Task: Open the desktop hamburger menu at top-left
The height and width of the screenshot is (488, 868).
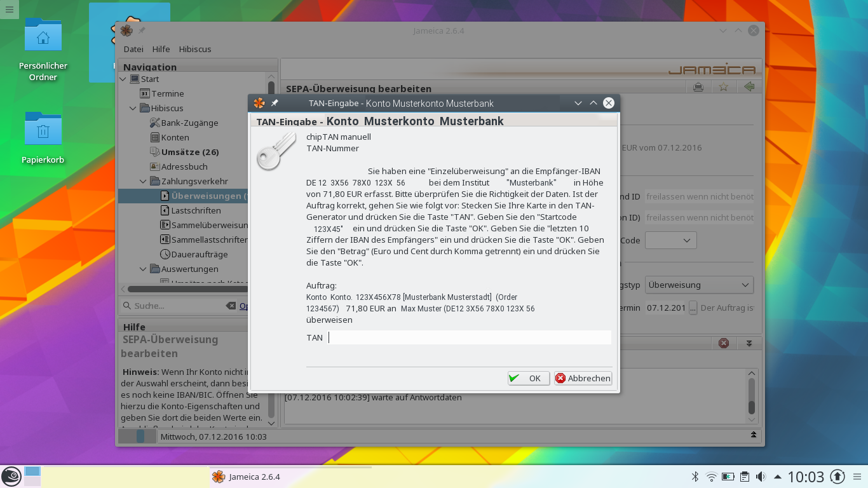Action: (x=9, y=9)
